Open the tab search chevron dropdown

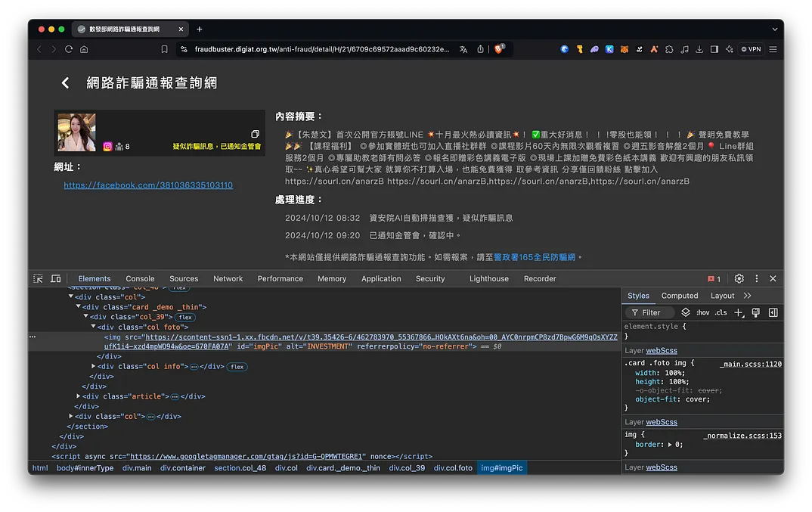[775, 29]
